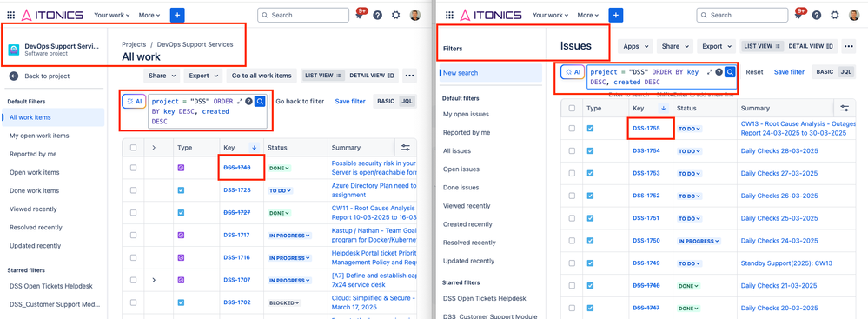Open Share dropdown in left window
This screenshot has width=868, height=319.
162,76
